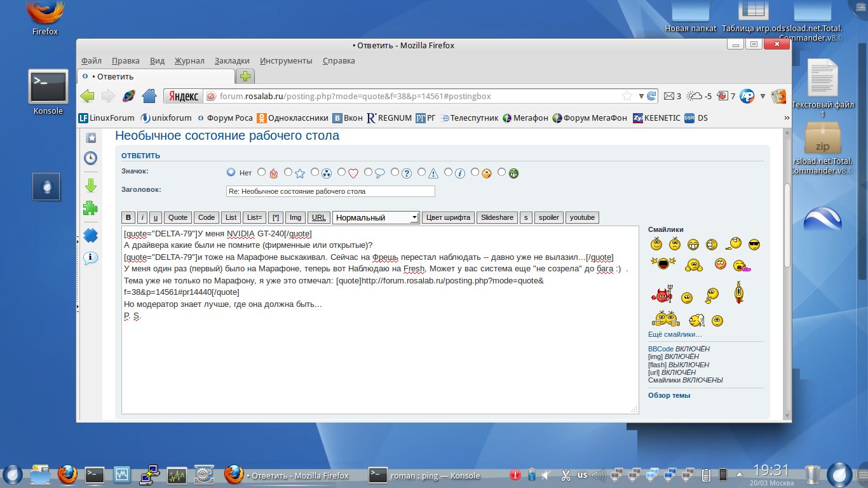Click the scissors clipboard tray icon
This screenshot has height=488, width=868.
click(x=566, y=475)
